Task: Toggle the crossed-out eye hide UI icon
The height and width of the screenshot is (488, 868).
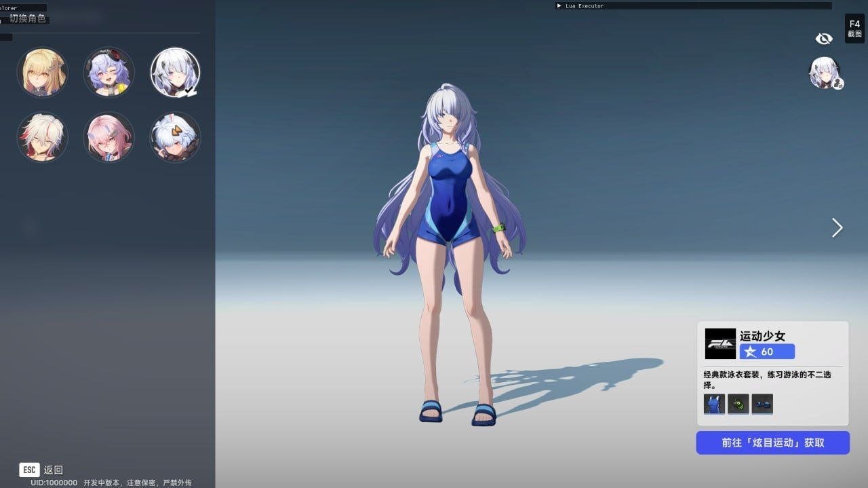Action: coord(823,39)
